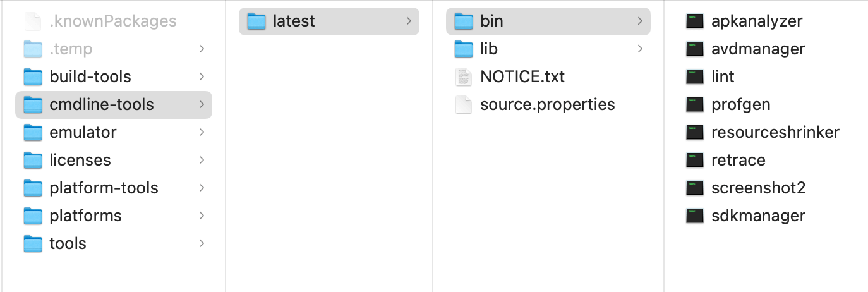Click the lint executable icon
Screen dimensions: 868x292
(x=695, y=77)
